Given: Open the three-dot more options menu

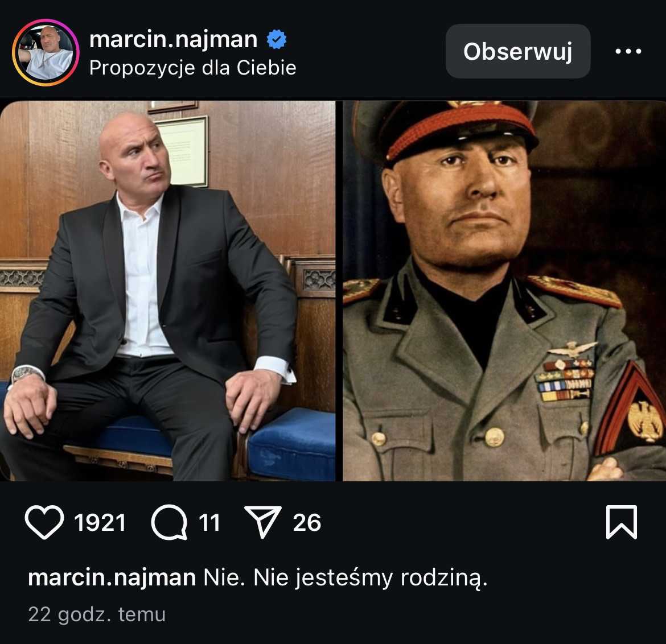Looking at the screenshot, I should pyautogui.click(x=628, y=51).
